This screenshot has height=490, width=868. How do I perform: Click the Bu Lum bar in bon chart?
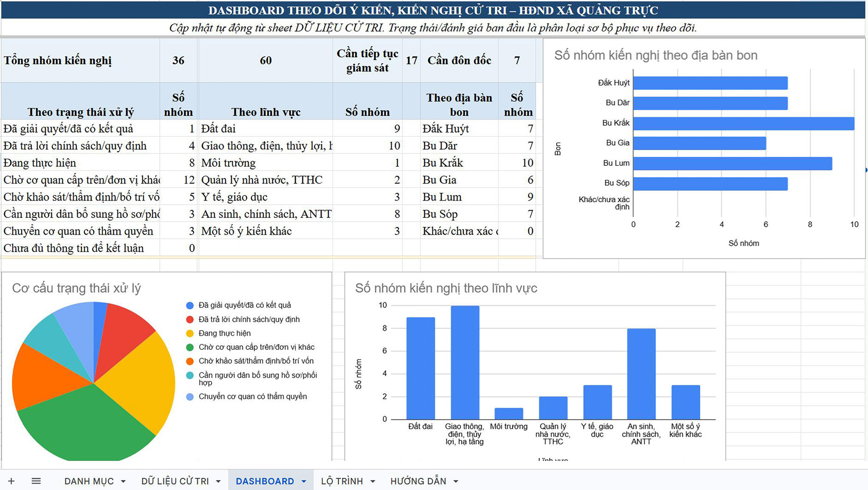(733, 164)
